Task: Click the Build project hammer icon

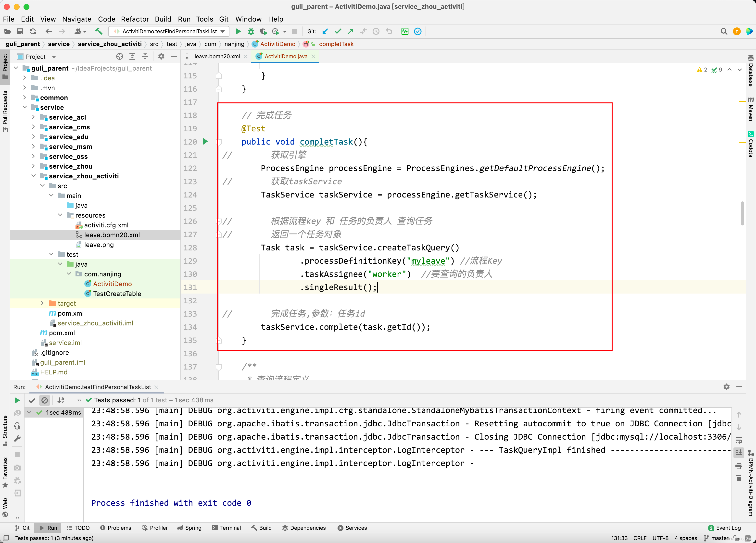Action: point(99,31)
